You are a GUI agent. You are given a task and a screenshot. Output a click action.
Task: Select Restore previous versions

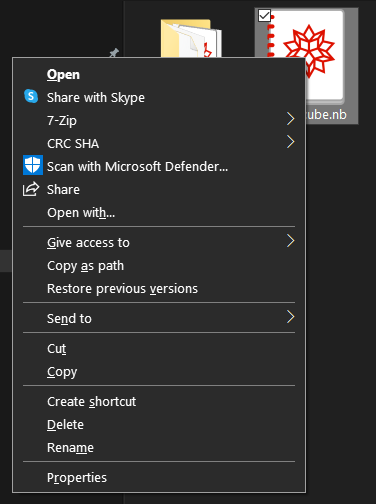(x=159, y=289)
